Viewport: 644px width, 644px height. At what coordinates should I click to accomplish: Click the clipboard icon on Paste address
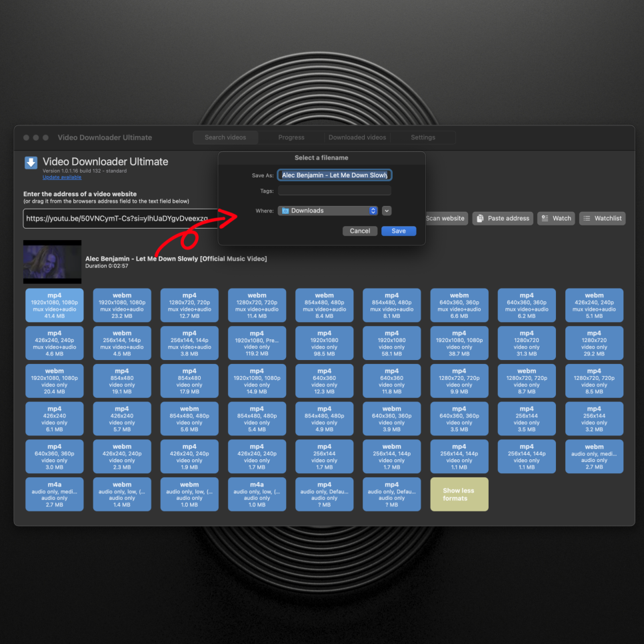click(480, 219)
